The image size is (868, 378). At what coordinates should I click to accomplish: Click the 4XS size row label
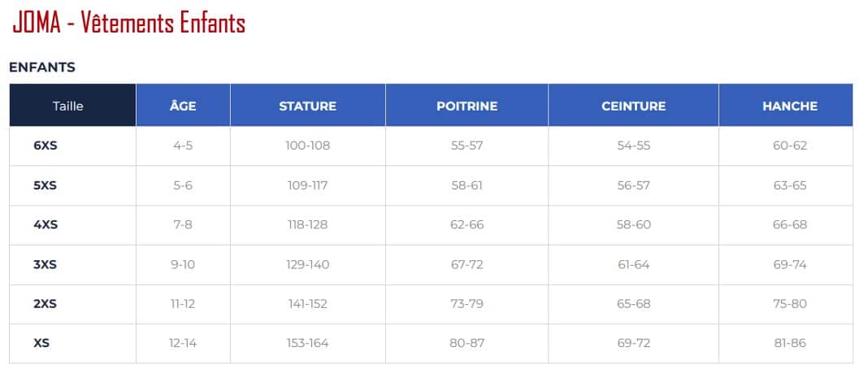click(46, 225)
